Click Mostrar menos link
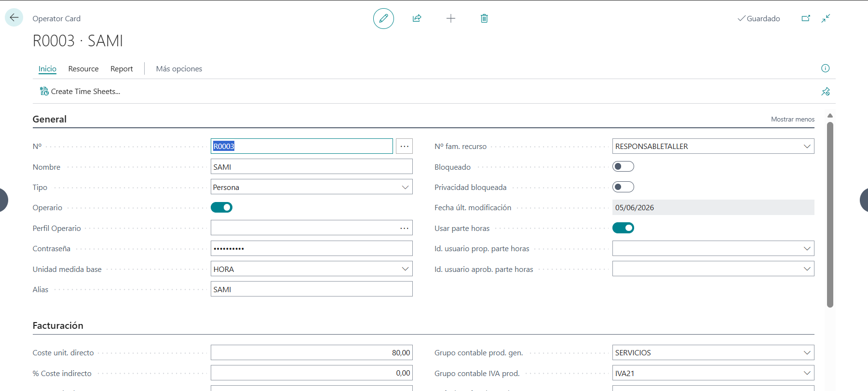 tap(793, 119)
